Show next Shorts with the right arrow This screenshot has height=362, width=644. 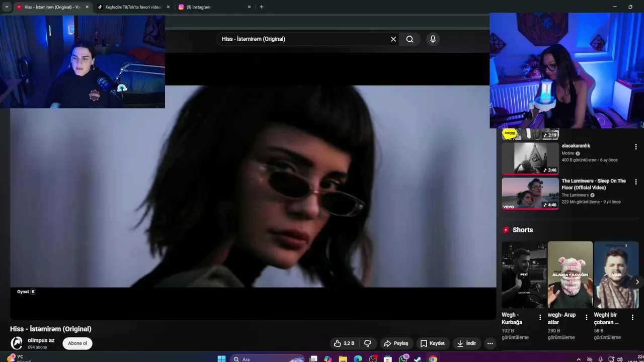point(637,282)
